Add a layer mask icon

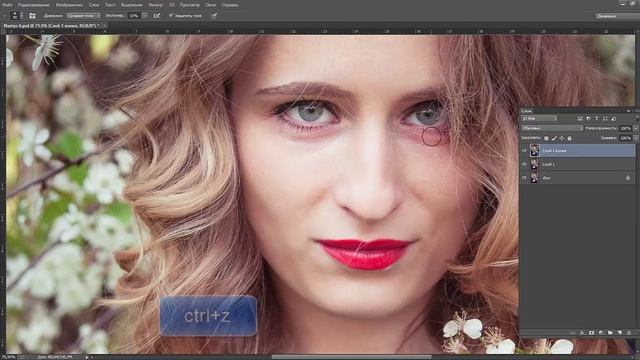click(591, 333)
